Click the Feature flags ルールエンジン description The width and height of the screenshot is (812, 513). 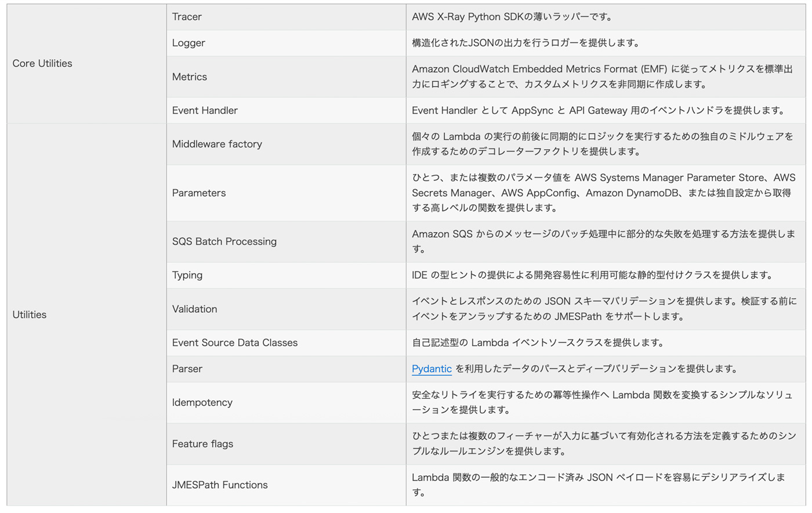point(604,444)
